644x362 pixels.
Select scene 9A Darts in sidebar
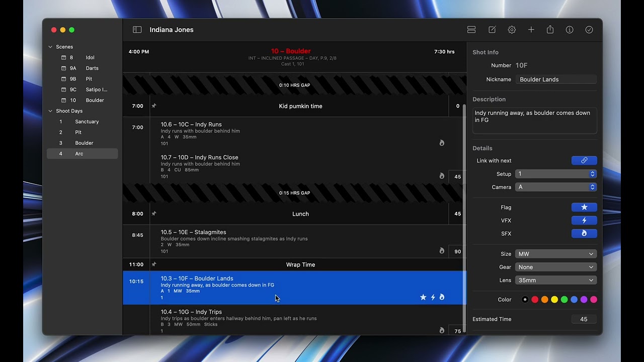83,68
